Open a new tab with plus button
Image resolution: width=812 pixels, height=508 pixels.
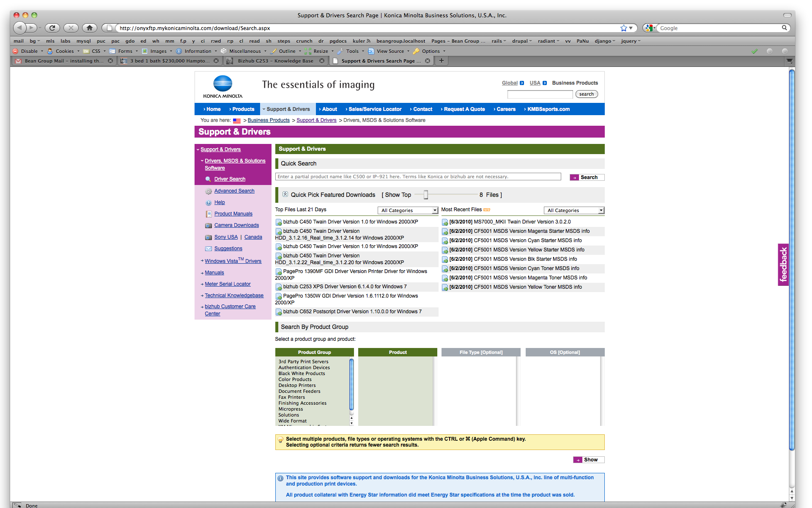point(442,61)
